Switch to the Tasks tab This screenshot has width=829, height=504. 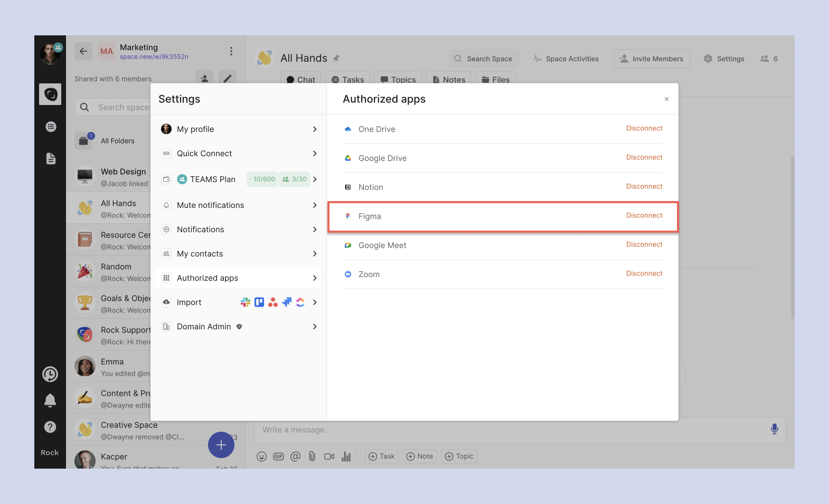coord(347,79)
